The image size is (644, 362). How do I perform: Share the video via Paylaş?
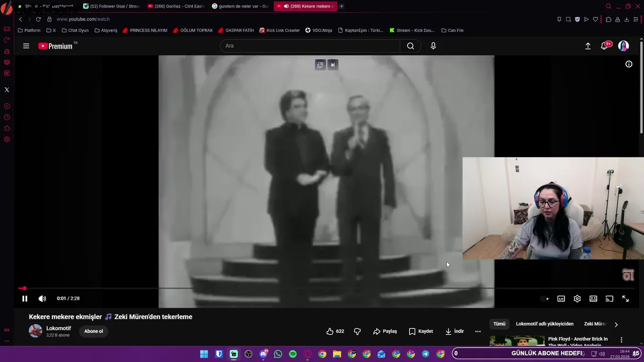(x=385, y=331)
